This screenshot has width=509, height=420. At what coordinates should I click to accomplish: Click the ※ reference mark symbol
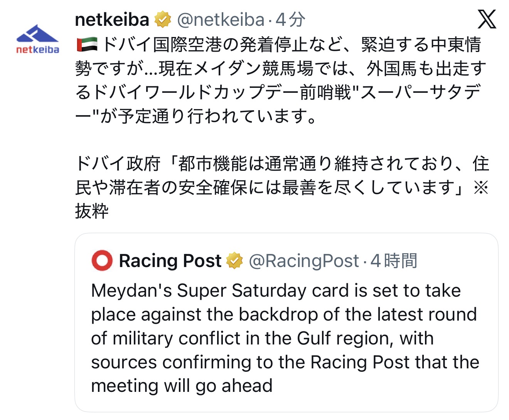coord(480,188)
